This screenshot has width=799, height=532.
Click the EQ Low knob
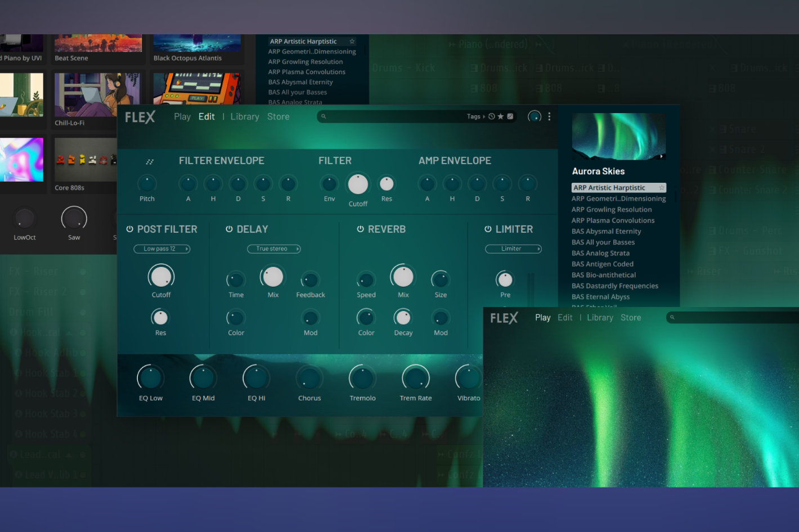coord(151,378)
